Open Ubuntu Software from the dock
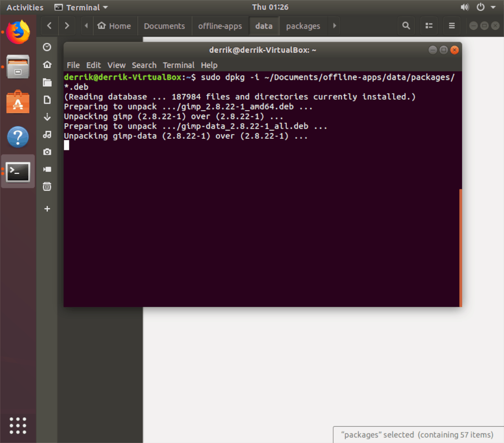Screen dimensions: 504x443 coord(18,102)
